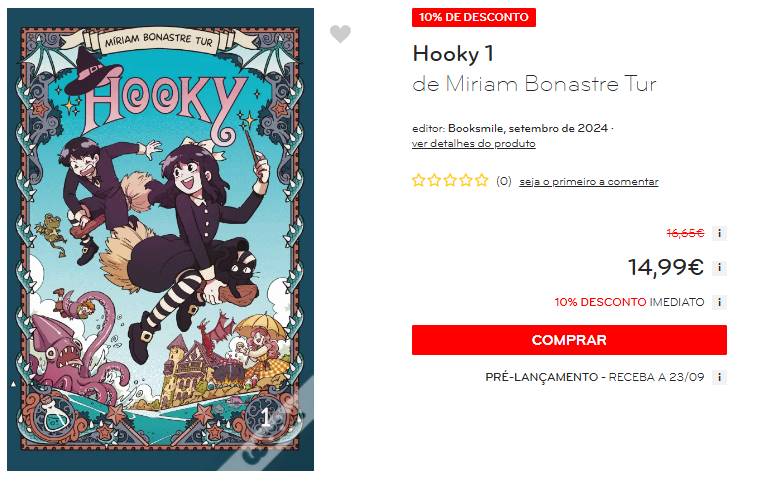Click the Hooky book cover image

[160, 239]
